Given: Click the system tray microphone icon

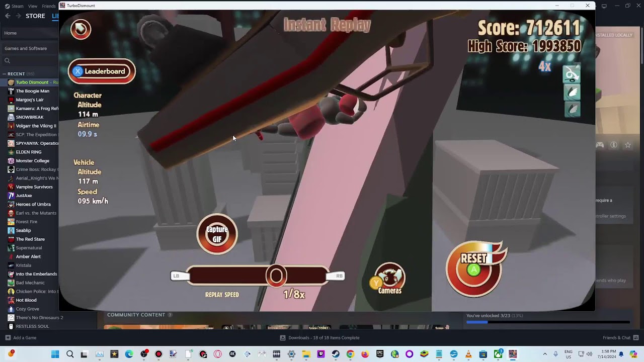Looking at the screenshot, I should click(x=555, y=354).
